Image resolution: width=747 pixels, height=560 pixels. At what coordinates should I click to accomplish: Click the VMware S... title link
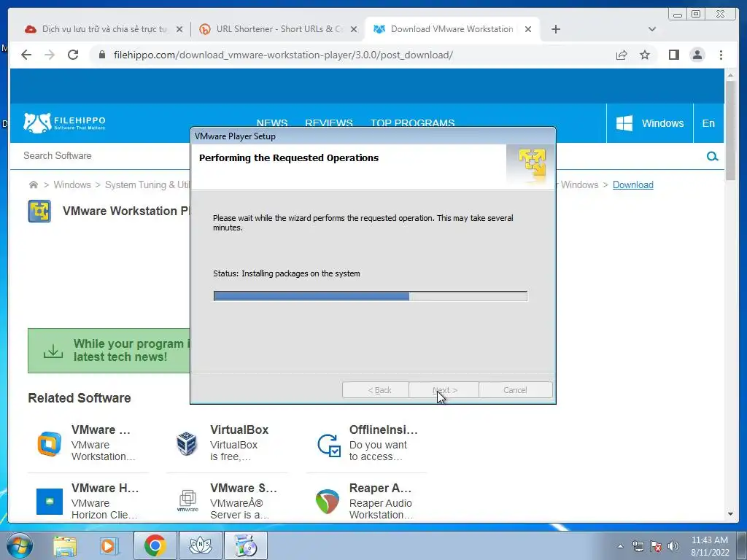(243, 488)
